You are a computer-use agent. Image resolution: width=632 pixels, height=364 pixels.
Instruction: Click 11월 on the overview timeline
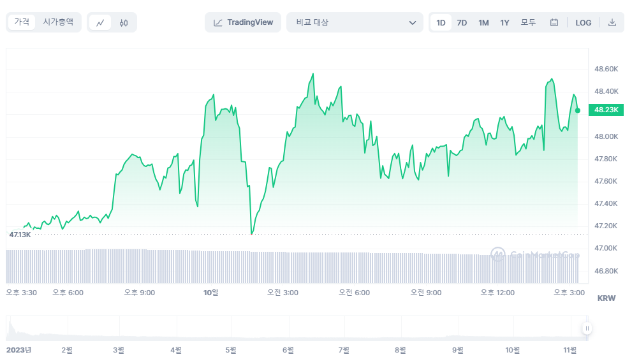(570, 350)
